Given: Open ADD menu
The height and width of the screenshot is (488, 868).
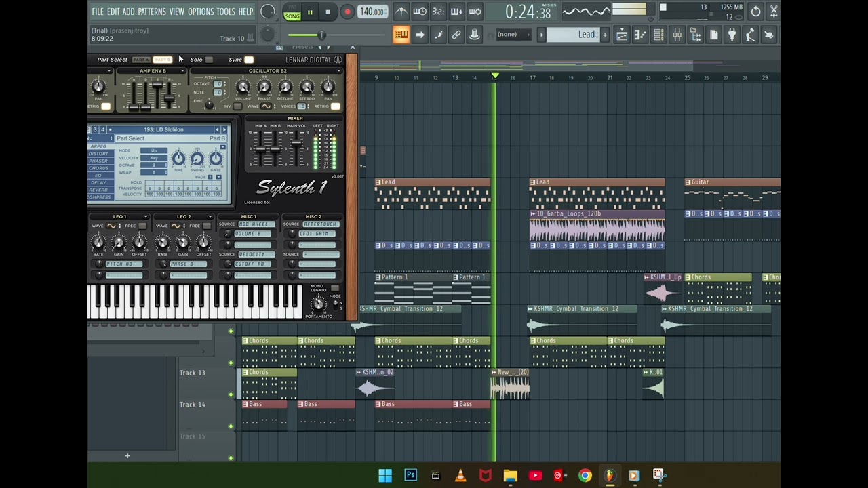Looking at the screenshot, I should tap(129, 12).
